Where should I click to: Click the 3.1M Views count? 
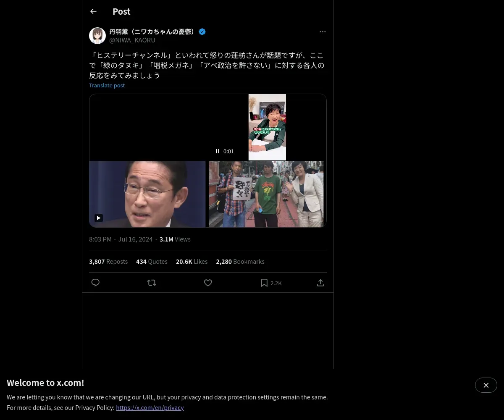175,239
